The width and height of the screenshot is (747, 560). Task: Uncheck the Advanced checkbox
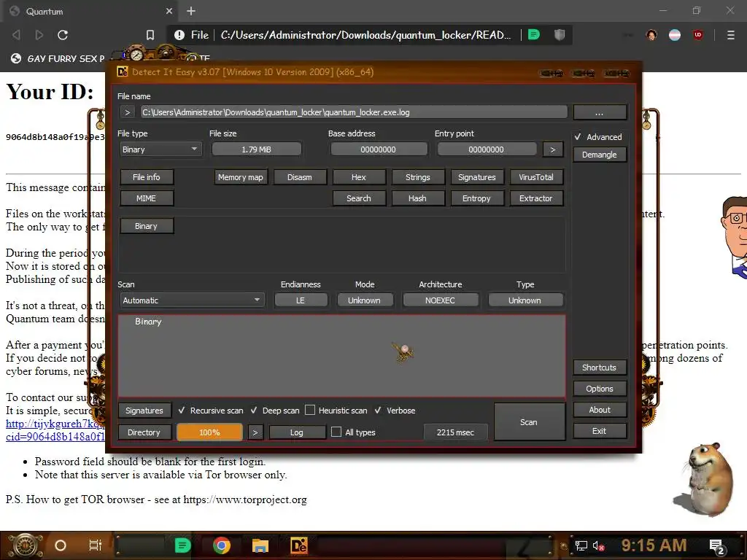click(578, 137)
